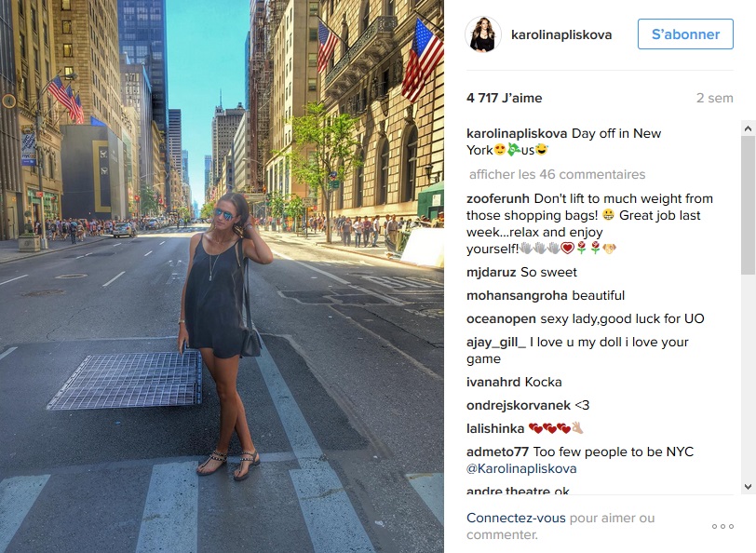Open the three-dots more options menu
The image size is (756, 553).
point(722,527)
